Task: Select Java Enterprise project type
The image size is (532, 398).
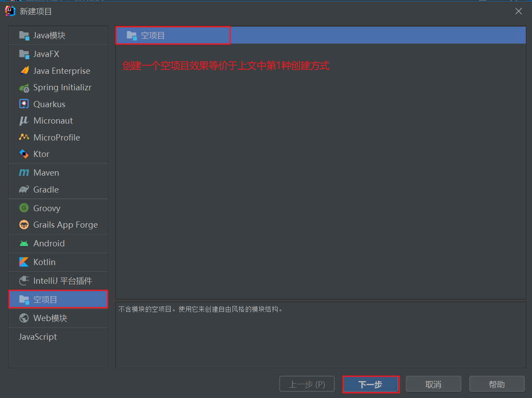Action: [x=58, y=71]
